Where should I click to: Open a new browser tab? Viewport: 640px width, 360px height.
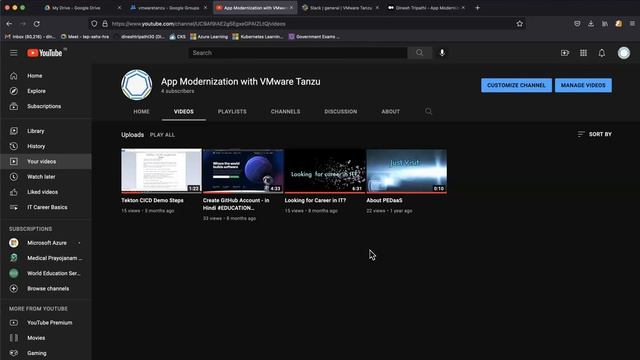pyautogui.click(x=478, y=8)
